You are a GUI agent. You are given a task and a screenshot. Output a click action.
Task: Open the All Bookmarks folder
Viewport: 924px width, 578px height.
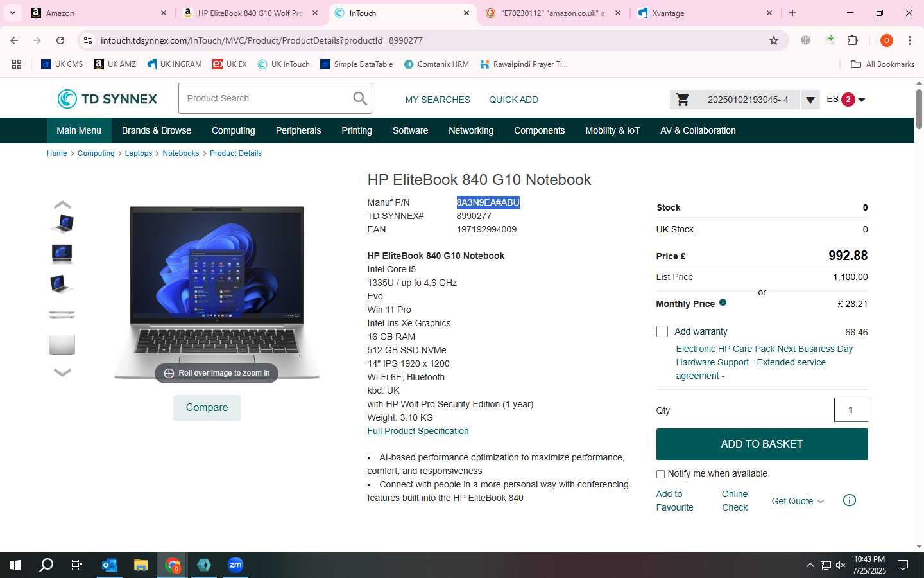pyautogui.click(x=882, y=64)
